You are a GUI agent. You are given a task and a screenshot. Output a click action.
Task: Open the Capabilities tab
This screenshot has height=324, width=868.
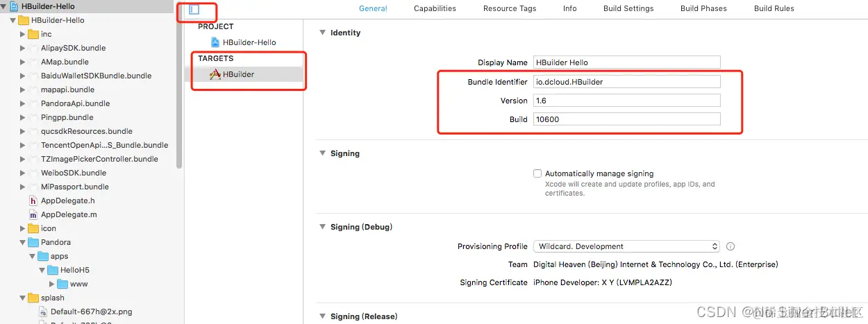(435, 8)
